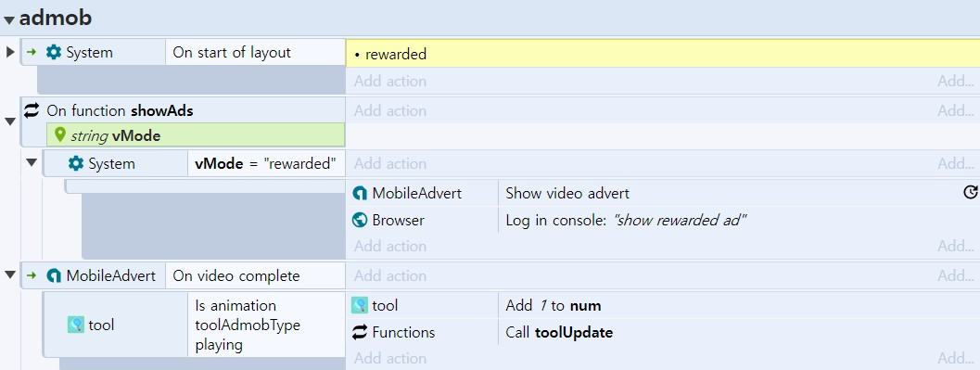The height and width of the screenshot is (370, 980).
Task: Click the green trigger arrow on start of layout
Action: 32,53
